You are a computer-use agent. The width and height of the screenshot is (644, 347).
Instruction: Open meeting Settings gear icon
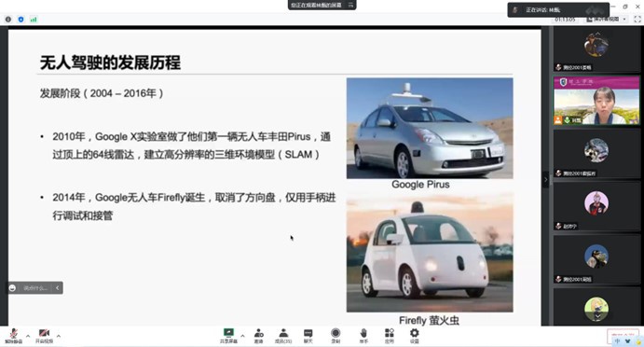point(415,336)
